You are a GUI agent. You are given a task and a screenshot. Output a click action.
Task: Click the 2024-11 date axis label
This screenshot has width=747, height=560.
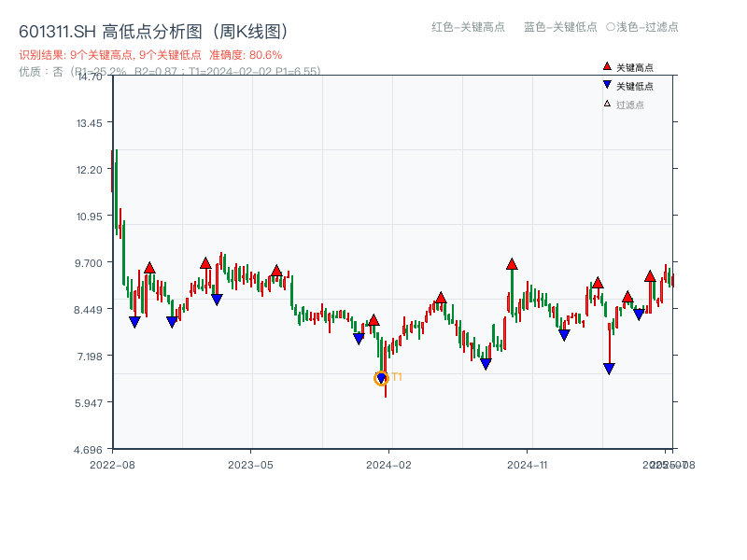coord(527,465)
